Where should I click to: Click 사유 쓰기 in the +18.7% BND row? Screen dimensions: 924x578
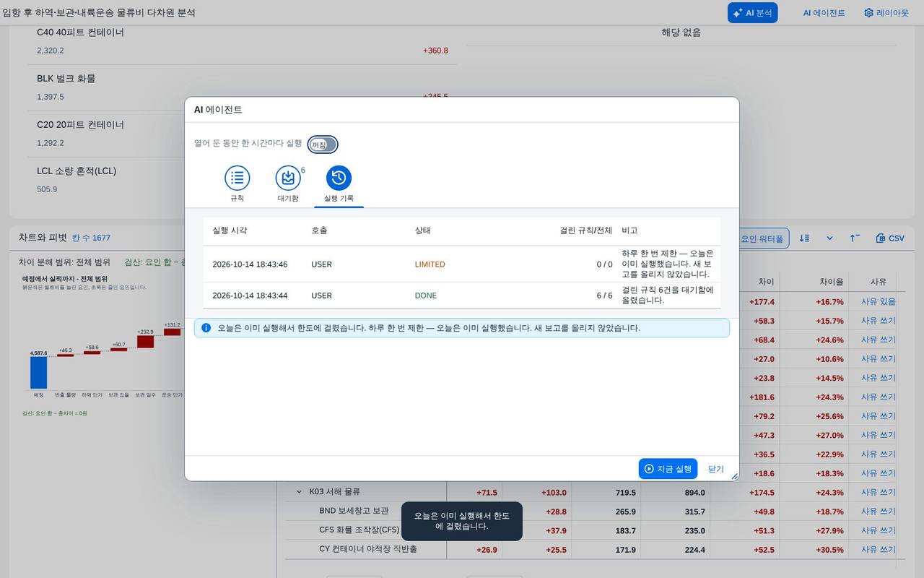click(878, 512)
